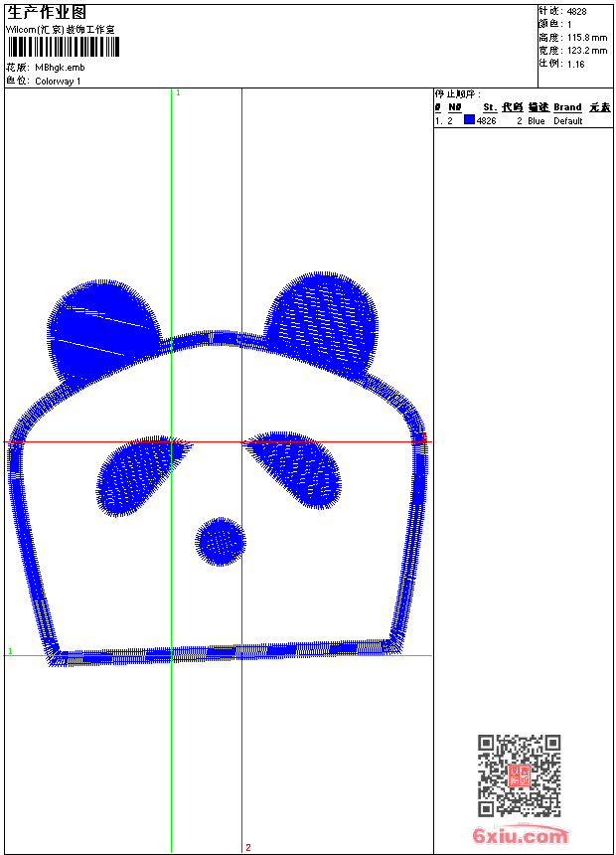Viewport: 616px width, 855px height.
Task: Click the '代码' column header
Action: pyautogui.click(x=513, y=107)
